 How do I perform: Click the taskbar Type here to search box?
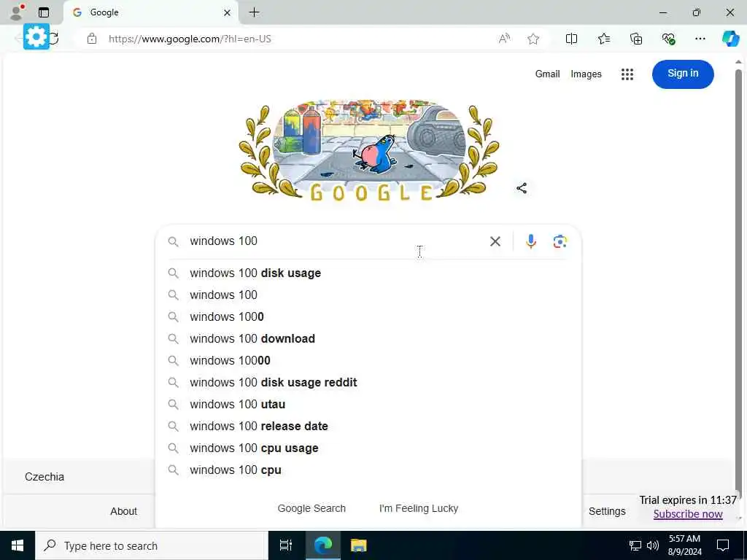click(152, 545)
